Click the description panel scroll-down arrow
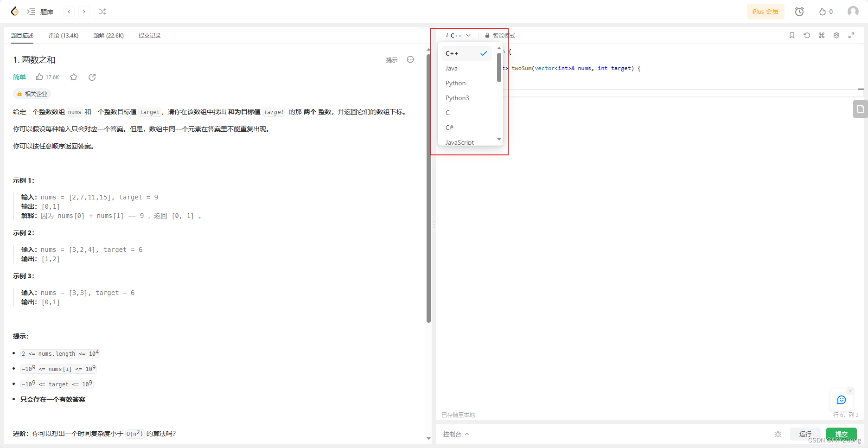The height and width of the screenshot is (448, 868). click(428, 439)
